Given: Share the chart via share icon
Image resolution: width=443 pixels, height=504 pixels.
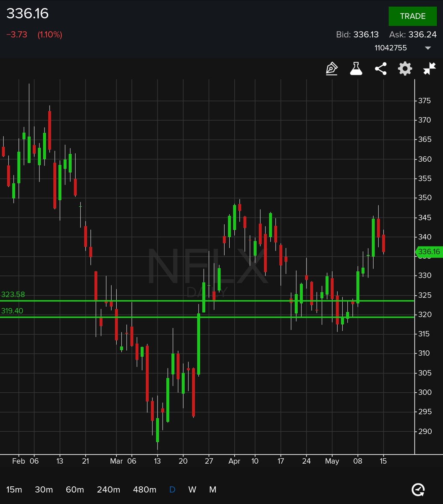Looking at the screenshot, I should click(380, 69).
